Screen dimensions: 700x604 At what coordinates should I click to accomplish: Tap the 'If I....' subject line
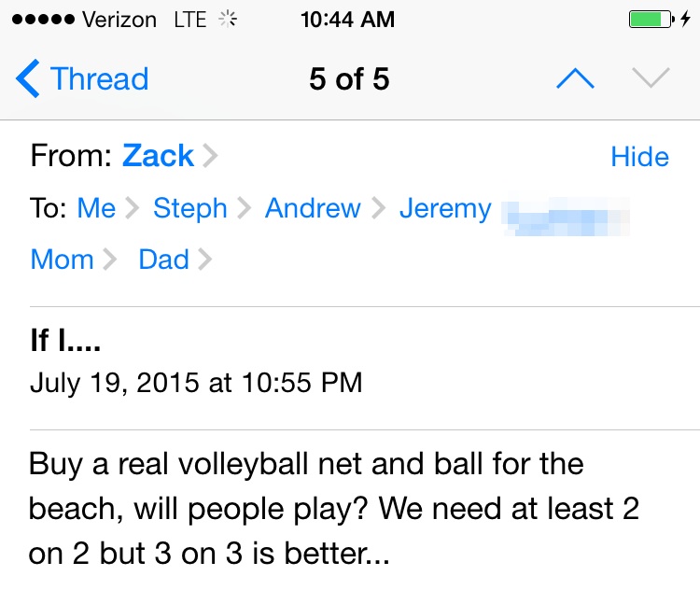click(x=65, y=341)
